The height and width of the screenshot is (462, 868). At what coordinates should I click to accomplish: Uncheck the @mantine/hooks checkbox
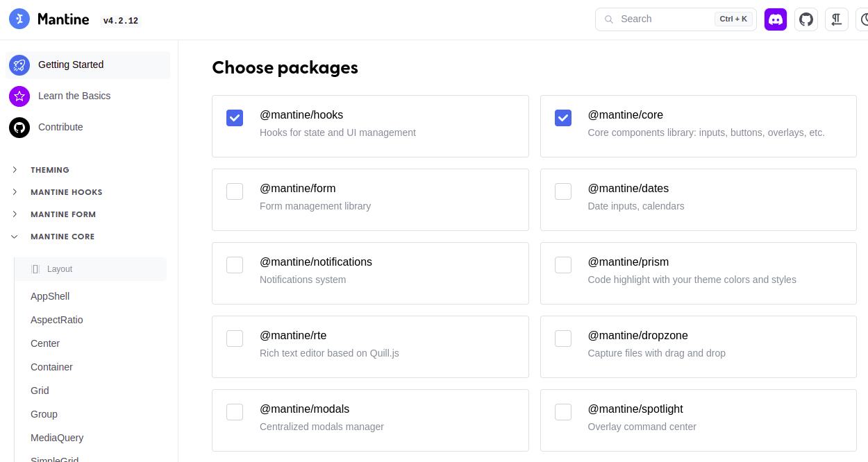tap(235, 118)
